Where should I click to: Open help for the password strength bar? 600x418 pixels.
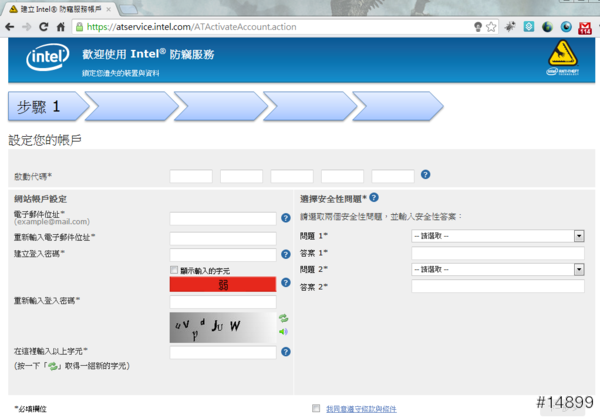[x=285, y=282]
